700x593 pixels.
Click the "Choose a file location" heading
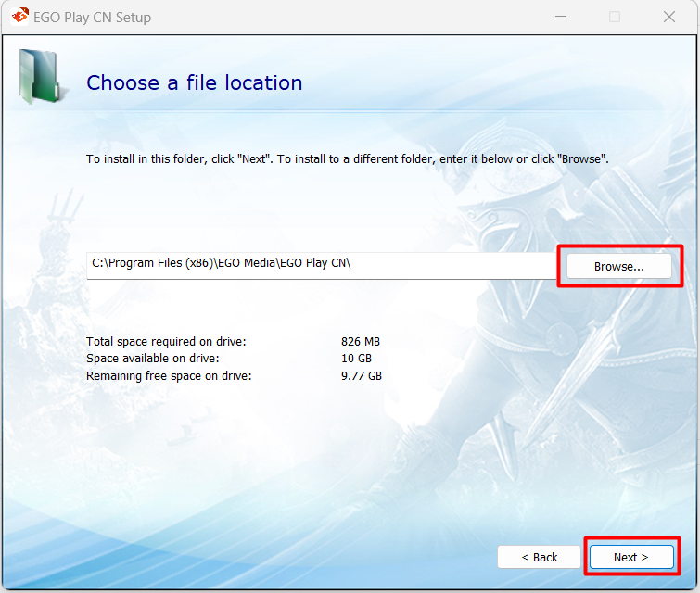click(x=194, y=83)
